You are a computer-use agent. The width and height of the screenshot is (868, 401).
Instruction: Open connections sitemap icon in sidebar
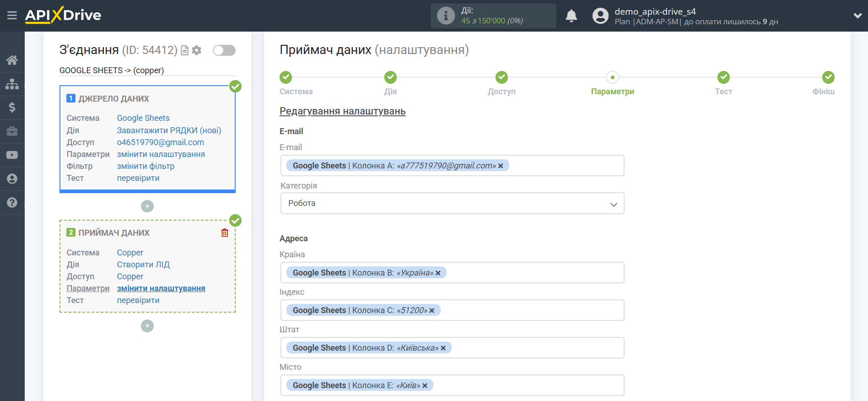coord(12,84)
